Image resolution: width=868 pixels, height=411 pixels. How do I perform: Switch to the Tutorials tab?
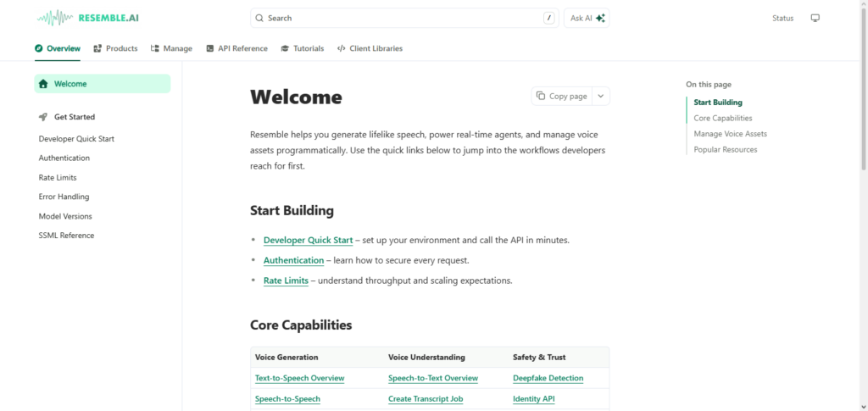coord(303,48)
